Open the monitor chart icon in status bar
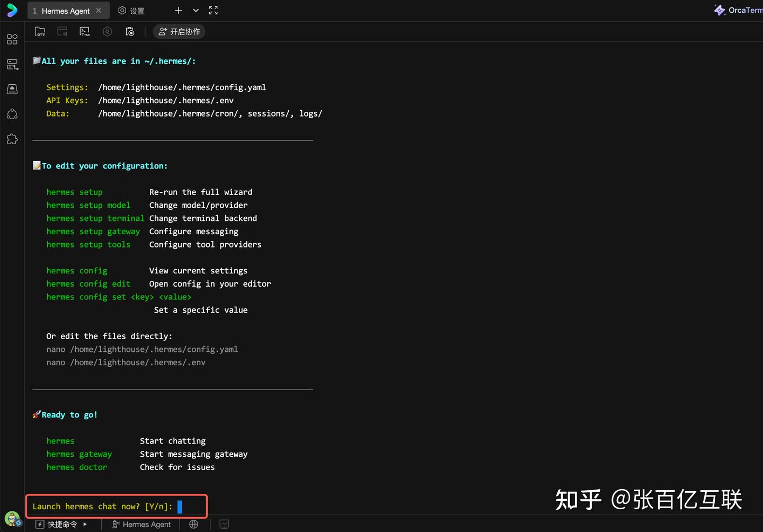 pos(224,524)
